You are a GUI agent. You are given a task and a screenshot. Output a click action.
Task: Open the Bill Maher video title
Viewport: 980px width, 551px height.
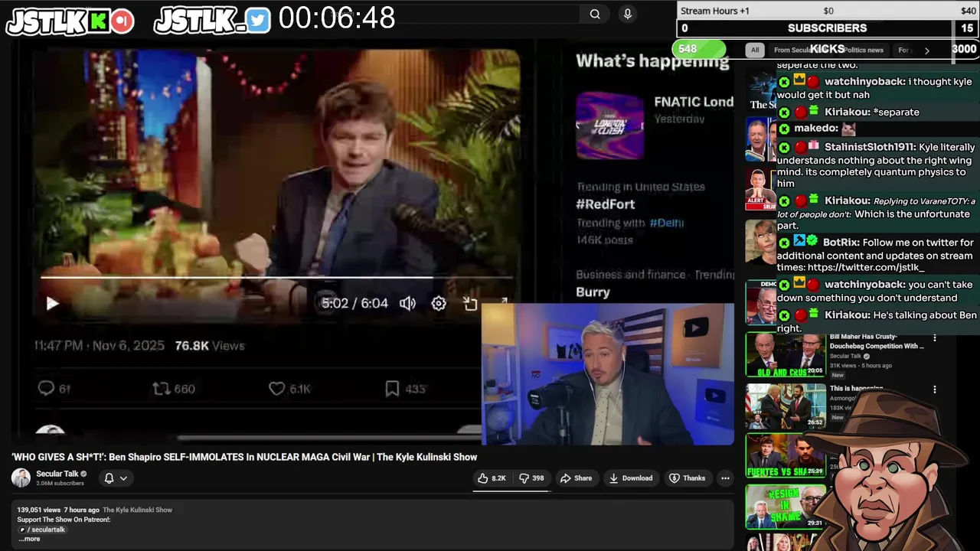point(877,341)
